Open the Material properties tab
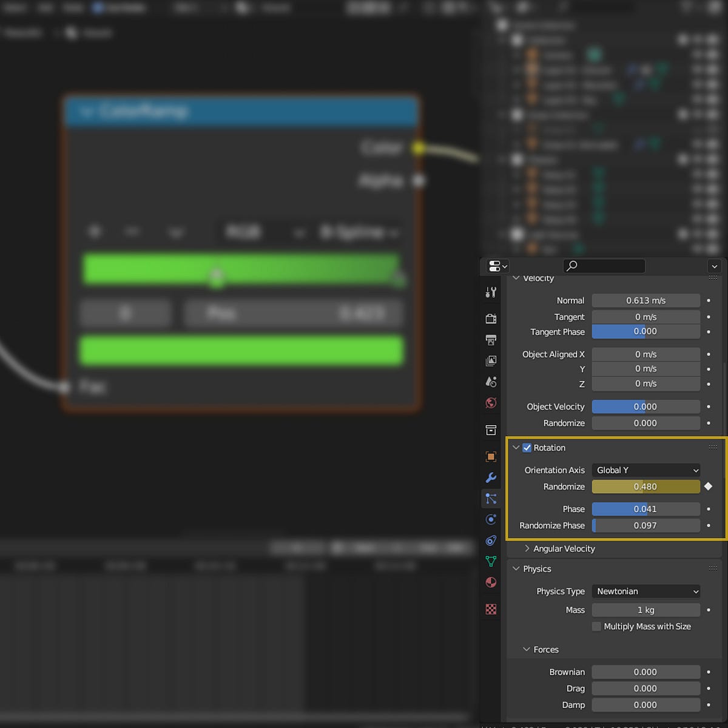 pyautogui.click(x=491, y=582)
